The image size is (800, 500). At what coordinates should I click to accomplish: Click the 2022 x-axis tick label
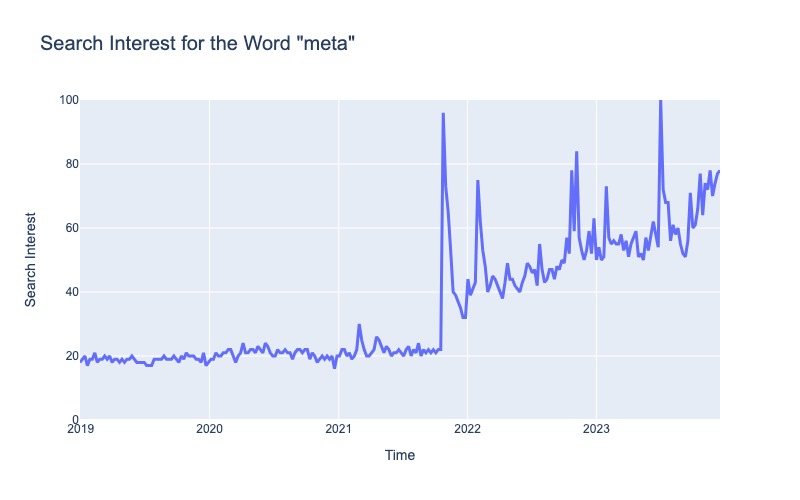coord(467,429)
